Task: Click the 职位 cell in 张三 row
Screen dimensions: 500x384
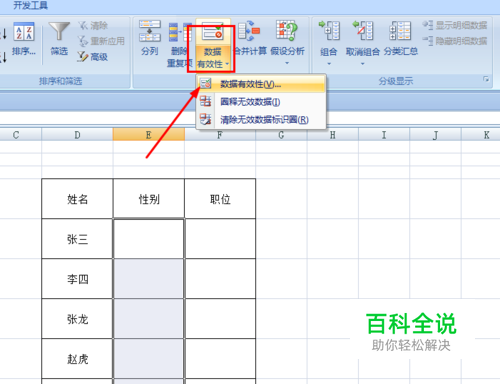Action: pyautogui.click(x=220, y=239)
